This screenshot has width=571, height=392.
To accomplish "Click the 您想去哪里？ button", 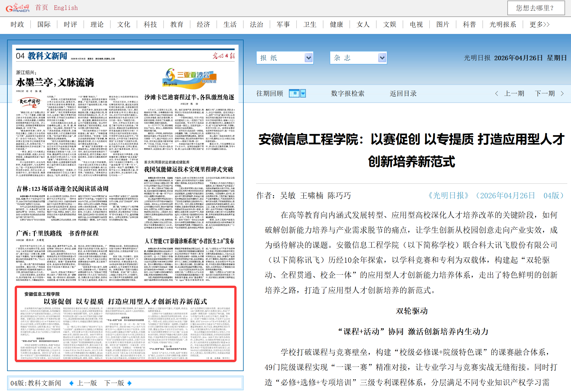I will [x=536, y=8].
